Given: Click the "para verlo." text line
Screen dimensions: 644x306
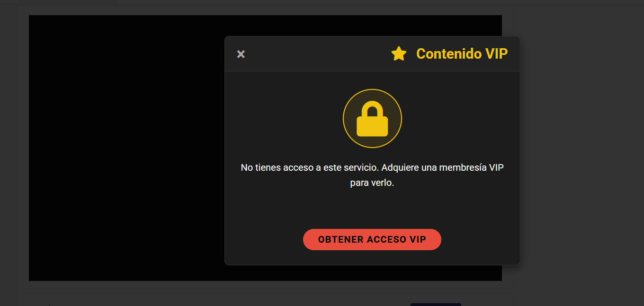Looking at the screenshot, I should click(372, 183).
